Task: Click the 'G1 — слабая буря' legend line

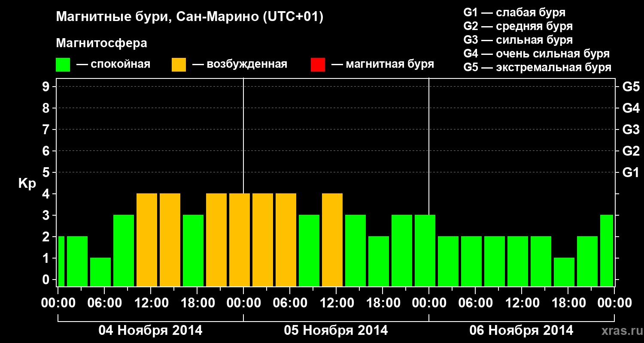Action: [514, 12]
